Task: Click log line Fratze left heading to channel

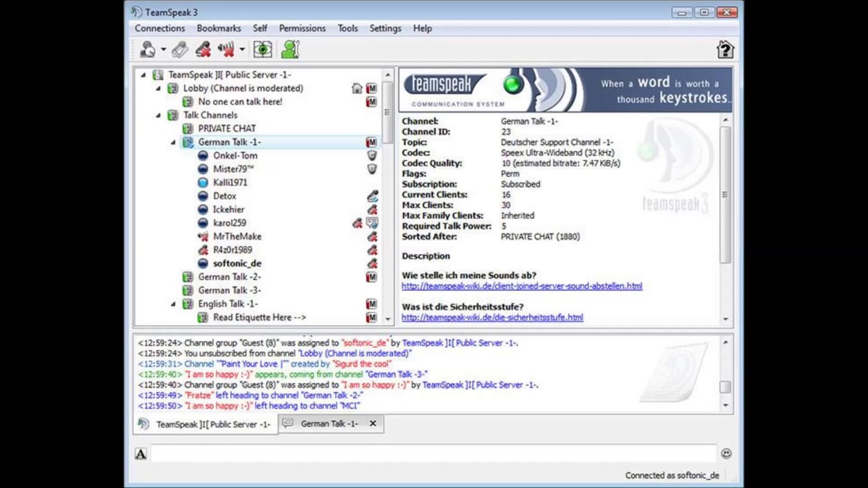Action: pos(250,395)
